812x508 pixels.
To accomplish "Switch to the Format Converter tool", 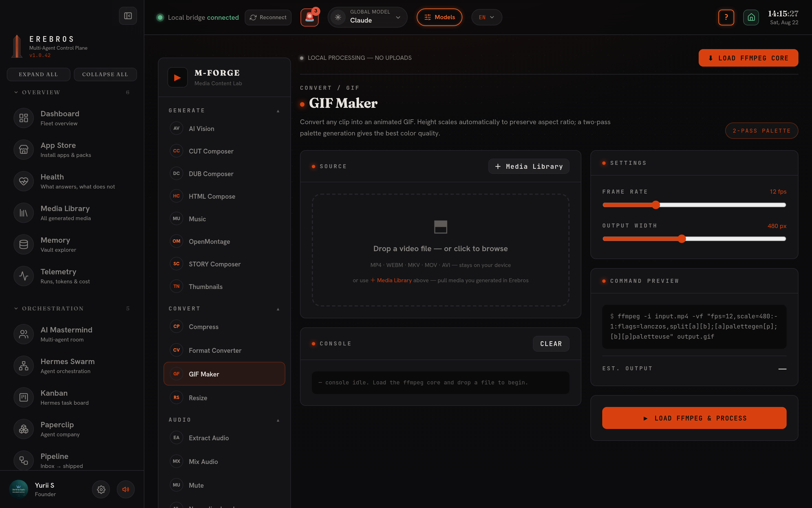I will (224, 350).
